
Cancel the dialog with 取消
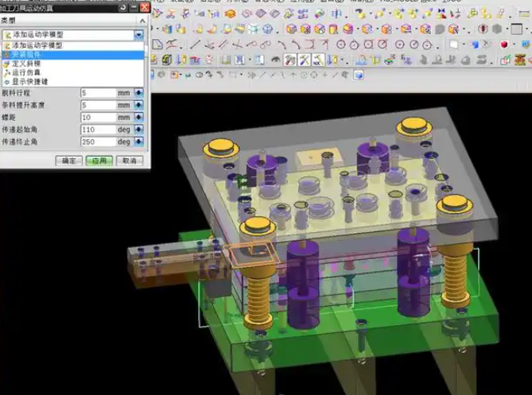pos(126,160)
